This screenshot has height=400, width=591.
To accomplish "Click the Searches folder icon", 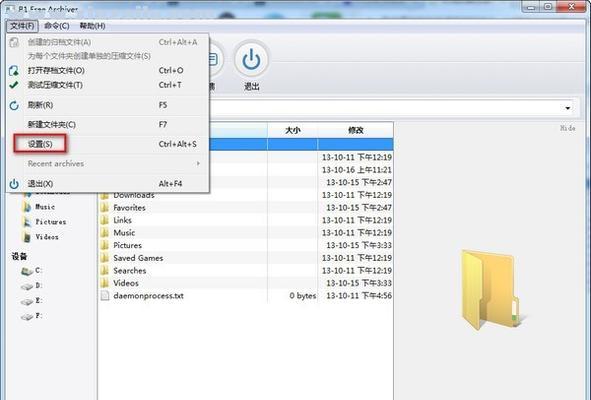I will [105, 271].
